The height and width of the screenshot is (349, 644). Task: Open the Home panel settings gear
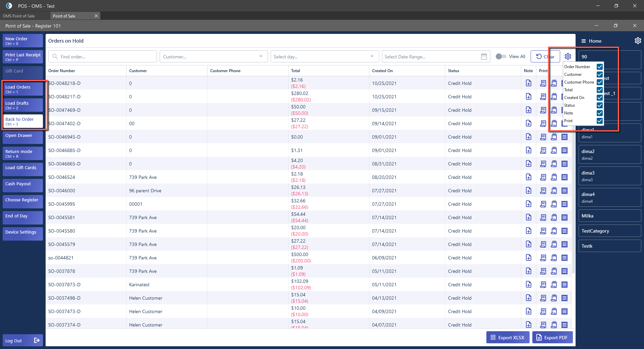pyautogui.click(x=638, y=41)
